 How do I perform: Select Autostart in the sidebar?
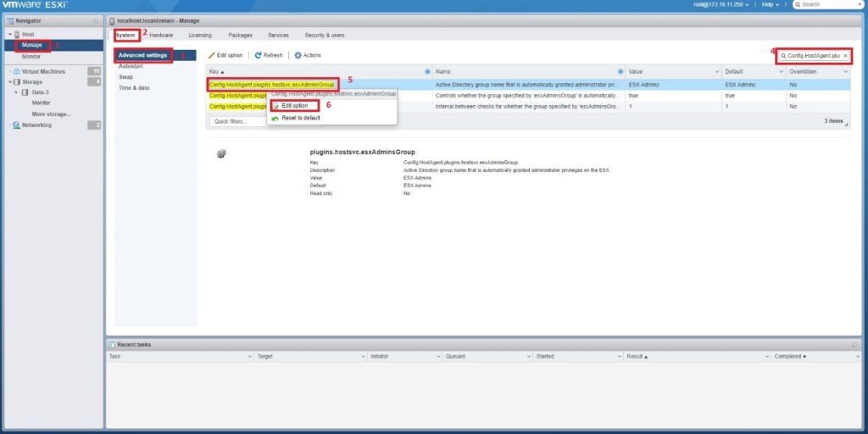131,66
